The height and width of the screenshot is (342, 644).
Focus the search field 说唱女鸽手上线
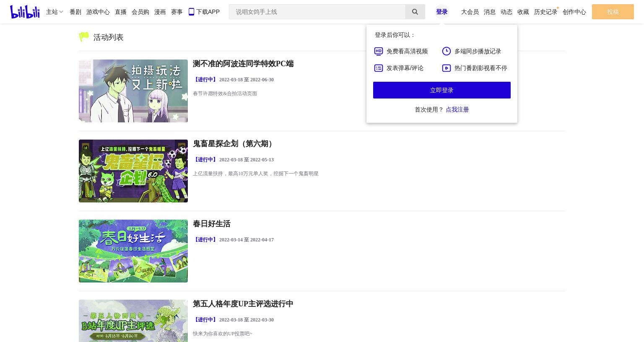(317, 12)
